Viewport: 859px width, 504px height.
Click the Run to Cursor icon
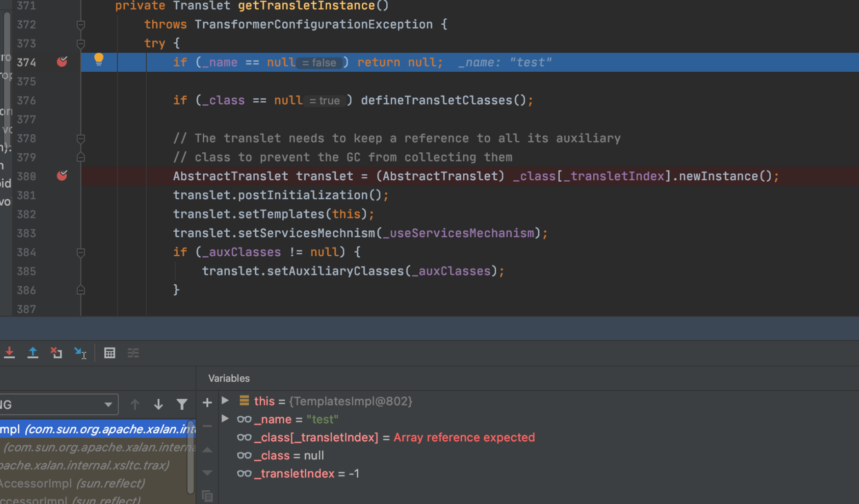click(x=80, y=353)
